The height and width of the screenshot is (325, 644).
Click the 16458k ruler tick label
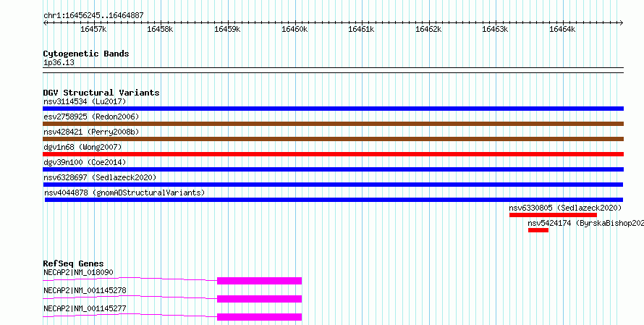pyautogui.click(x=161, y=29)
